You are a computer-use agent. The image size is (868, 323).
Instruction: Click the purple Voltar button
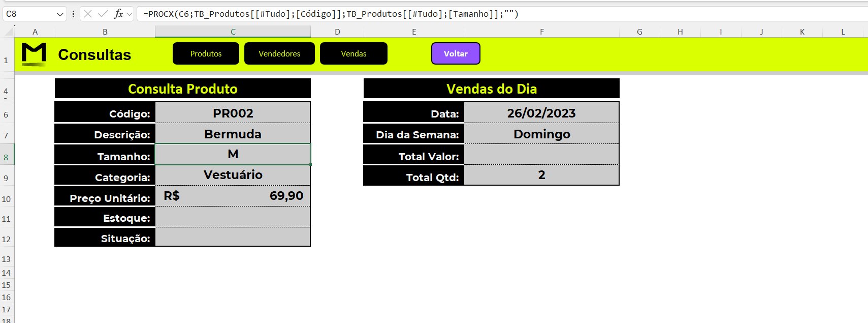(x=456, y=53)
